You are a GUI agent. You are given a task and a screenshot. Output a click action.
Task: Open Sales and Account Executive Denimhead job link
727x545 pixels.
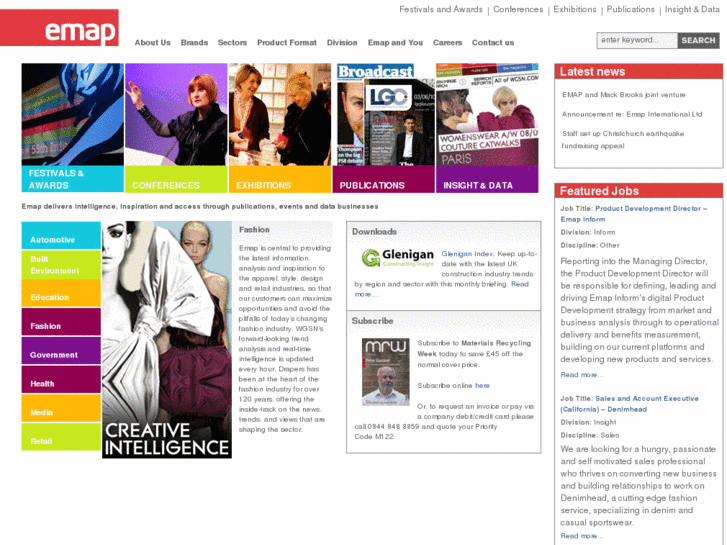pos(630,404)
